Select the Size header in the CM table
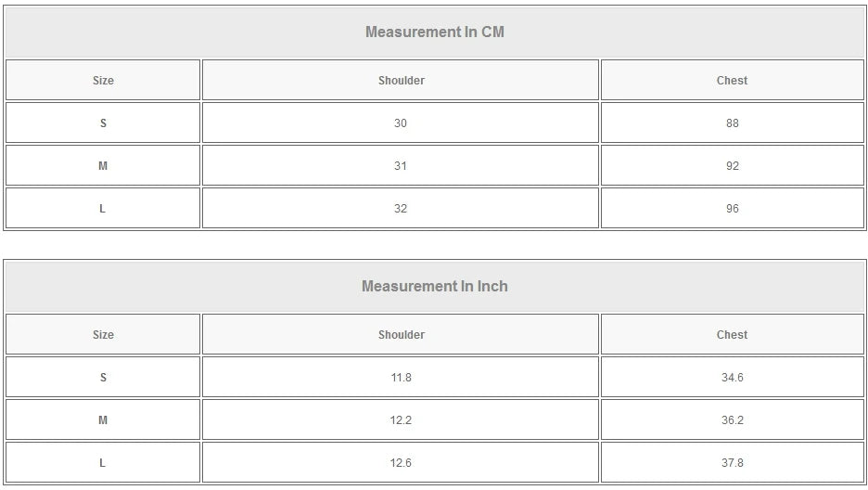 (x=103, y=81)
